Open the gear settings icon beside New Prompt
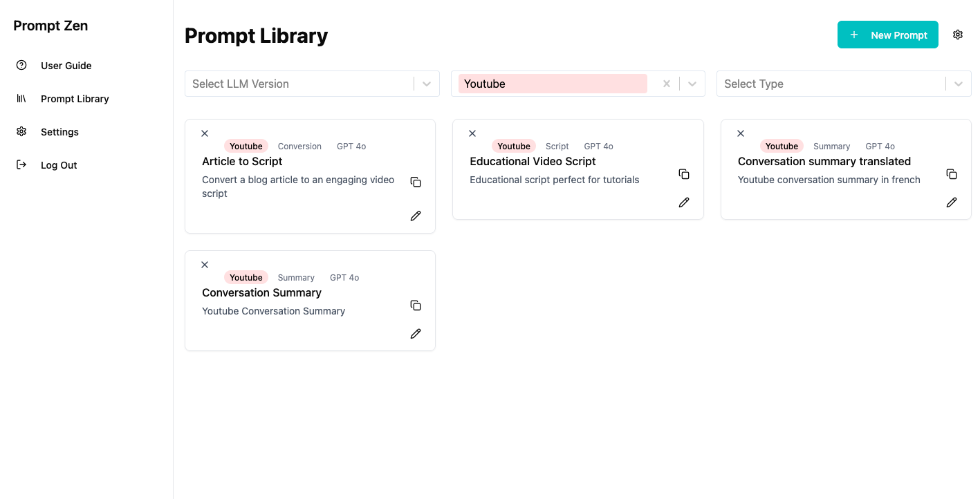 [958, 35]
